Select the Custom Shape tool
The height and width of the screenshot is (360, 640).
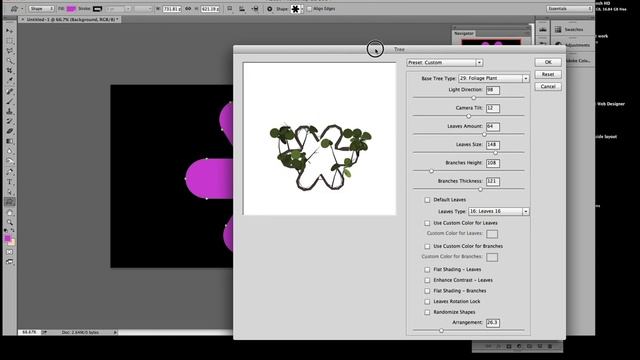[9, 202]
